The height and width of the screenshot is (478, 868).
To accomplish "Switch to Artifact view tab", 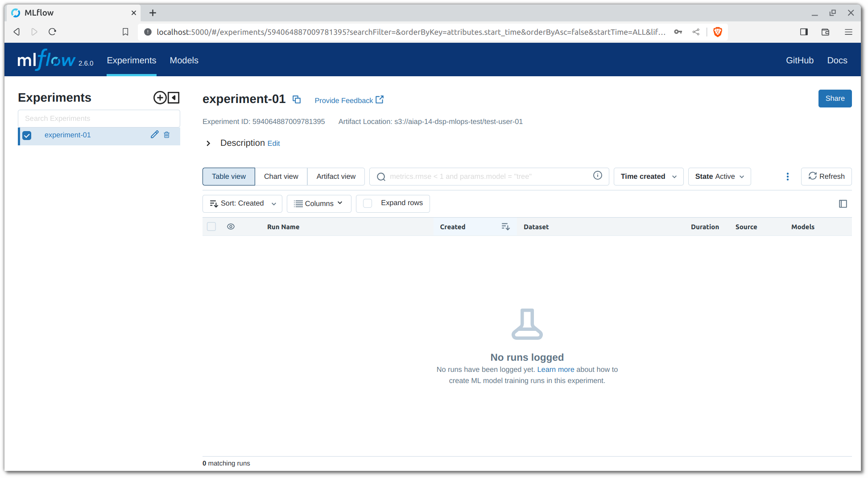I will tap(336, 177).
